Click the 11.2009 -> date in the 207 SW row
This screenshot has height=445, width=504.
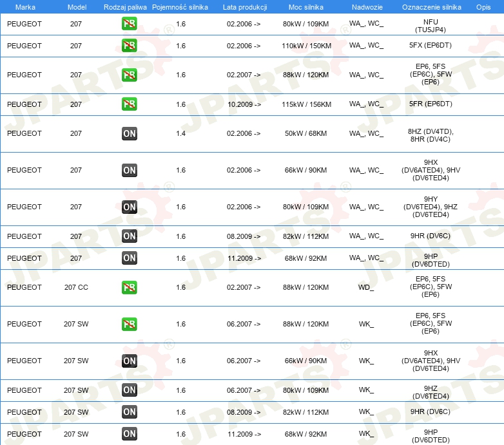[x=244, y=434]
